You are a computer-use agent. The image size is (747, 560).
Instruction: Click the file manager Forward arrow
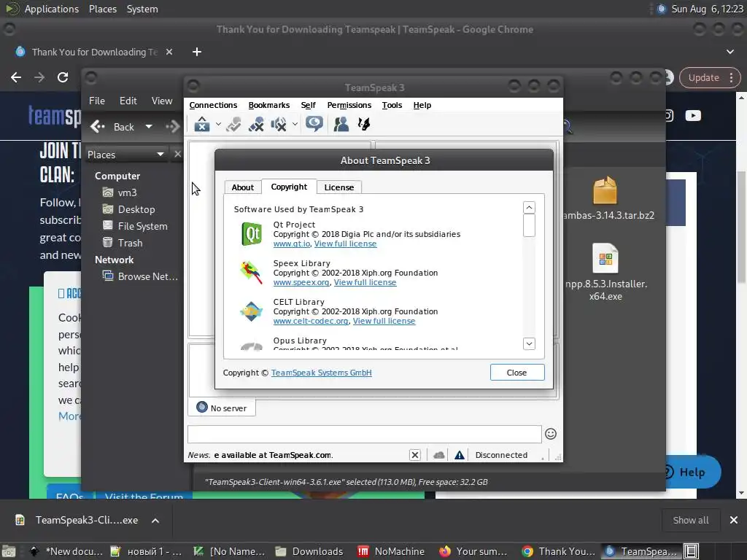172,127
